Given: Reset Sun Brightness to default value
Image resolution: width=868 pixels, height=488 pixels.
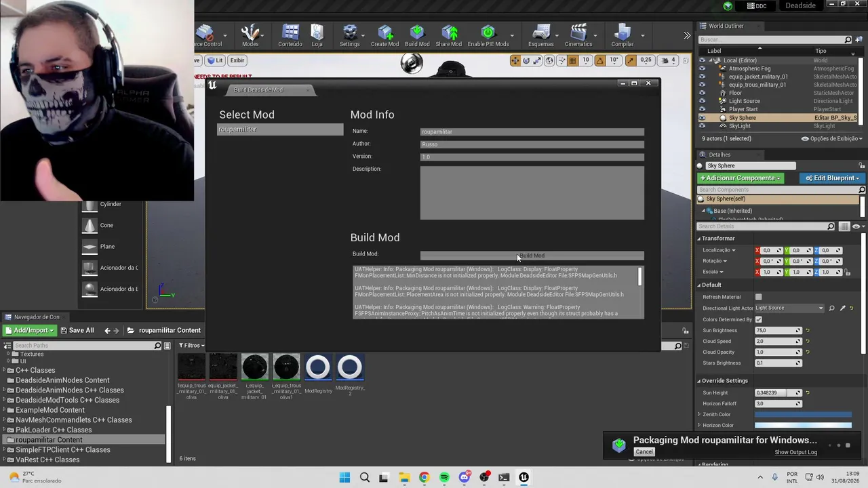Looking at the screenshot, I should (808, 330).
